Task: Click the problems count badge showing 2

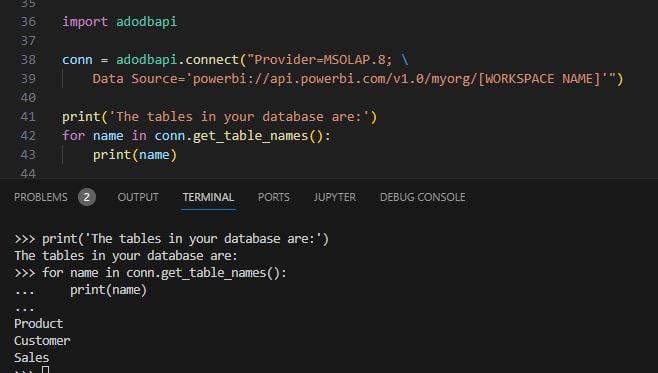Action: pos(87,197)
